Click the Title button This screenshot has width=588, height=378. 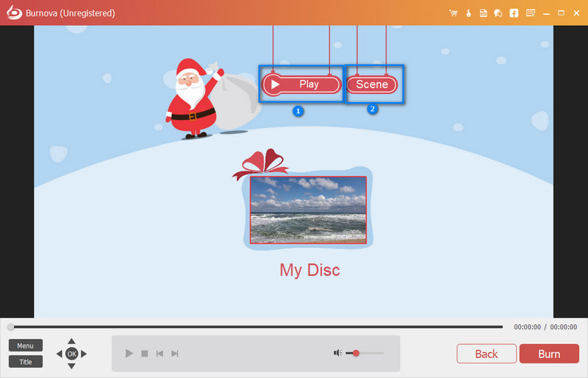point(26,362)
